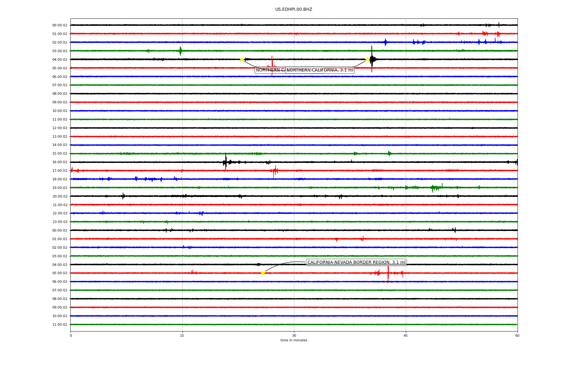Click the 23:00:02 trace label
This screenshot has height=368, width=588.
(60, 222)
